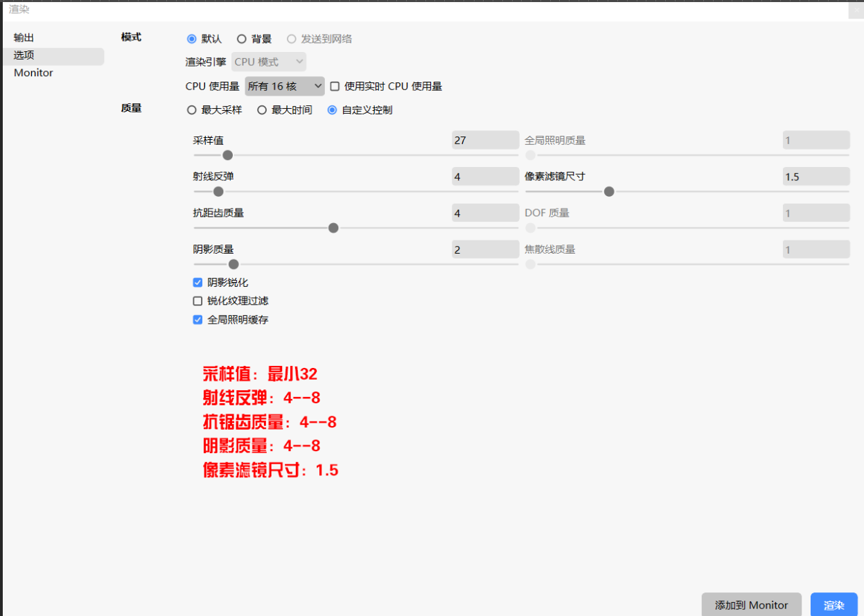
Task: Open the Monitor tab in sidebar
Action: point(33,73)
